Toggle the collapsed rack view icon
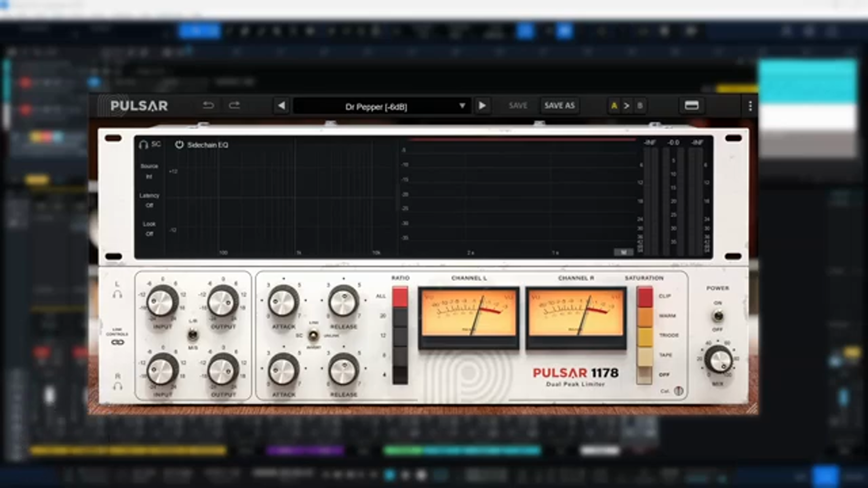The height and width of the screenshot is (488, 868). (x=692, y=106)
